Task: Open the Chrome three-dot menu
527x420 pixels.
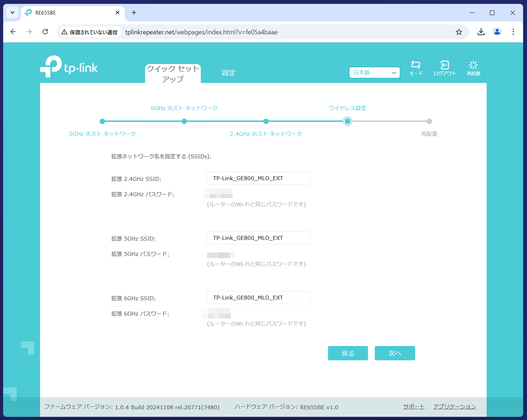Action: click(x=513, y=32)
